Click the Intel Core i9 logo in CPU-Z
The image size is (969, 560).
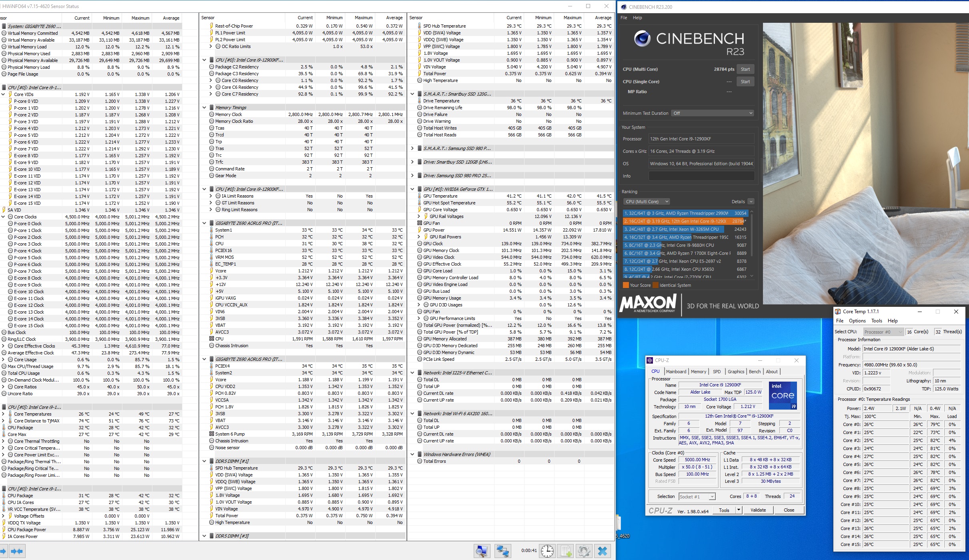[x=783, y=395]
